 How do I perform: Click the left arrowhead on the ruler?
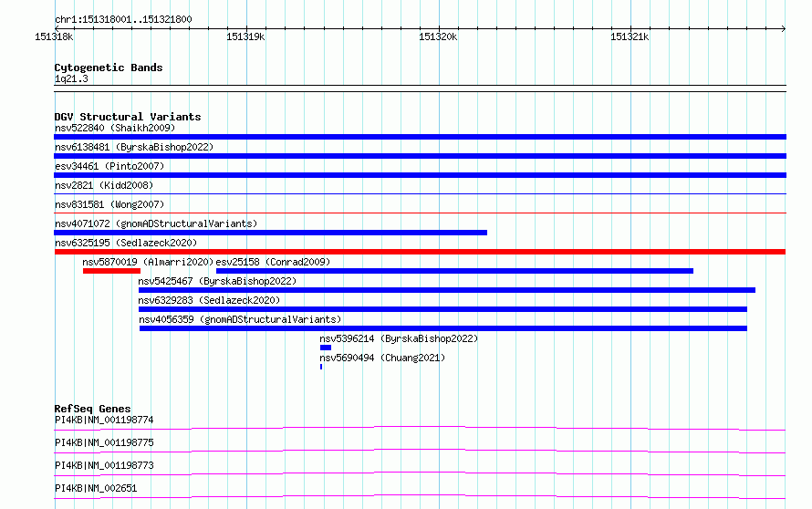pos(57,28)
